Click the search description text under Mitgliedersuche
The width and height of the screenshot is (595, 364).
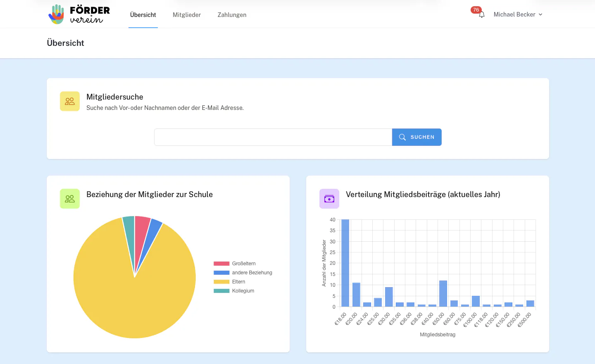165,108
